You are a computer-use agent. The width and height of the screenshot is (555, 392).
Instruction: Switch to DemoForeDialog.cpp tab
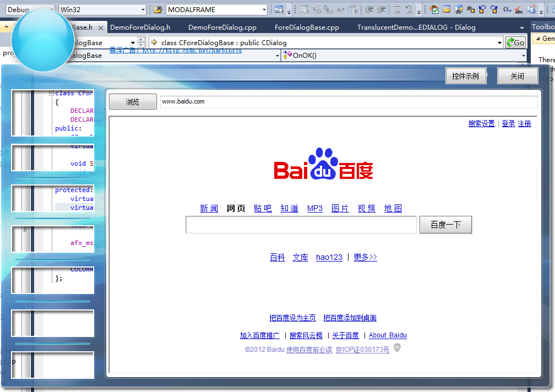click(222, 27)
